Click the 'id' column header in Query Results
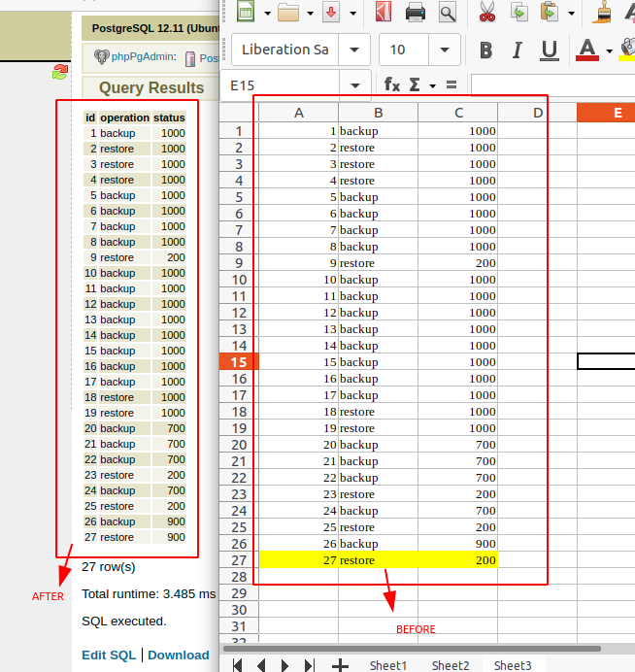 click(90, 118)
